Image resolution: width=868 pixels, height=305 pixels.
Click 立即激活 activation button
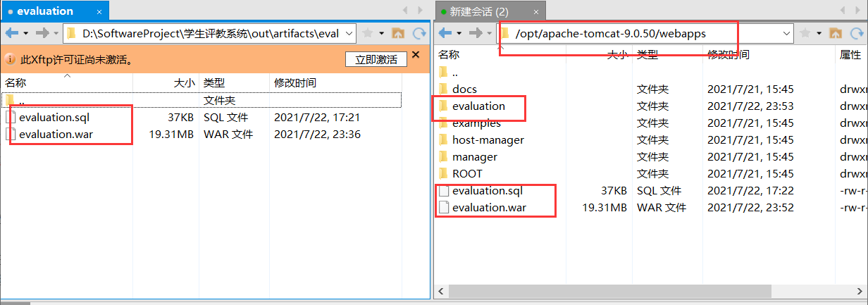pyautogui.click(x=376, y=60)
